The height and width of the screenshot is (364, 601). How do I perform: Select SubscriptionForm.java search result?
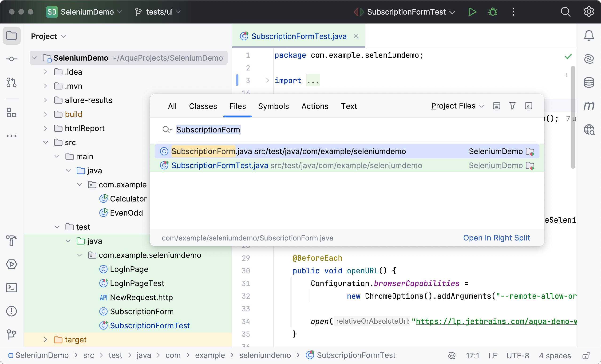click(347, 151)
